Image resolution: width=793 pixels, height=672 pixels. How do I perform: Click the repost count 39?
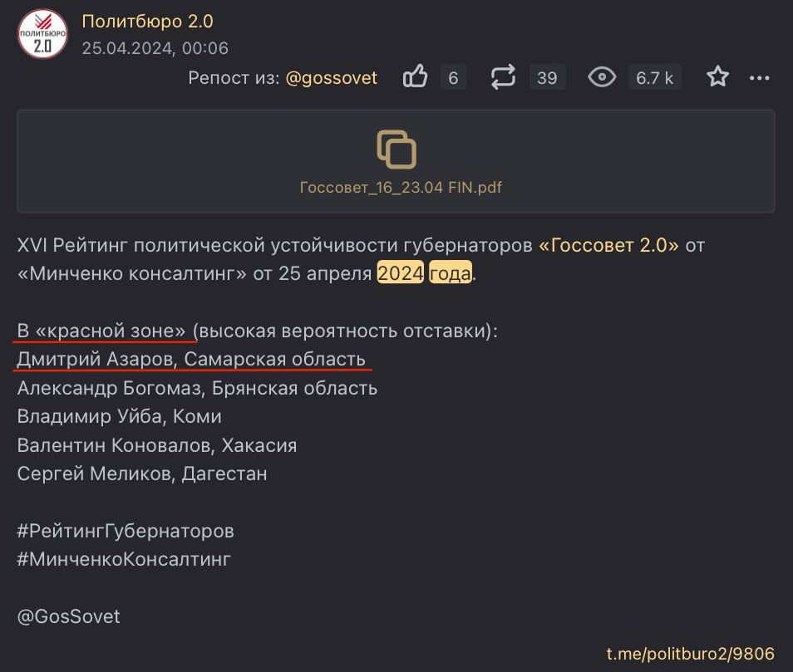point(547,78)
